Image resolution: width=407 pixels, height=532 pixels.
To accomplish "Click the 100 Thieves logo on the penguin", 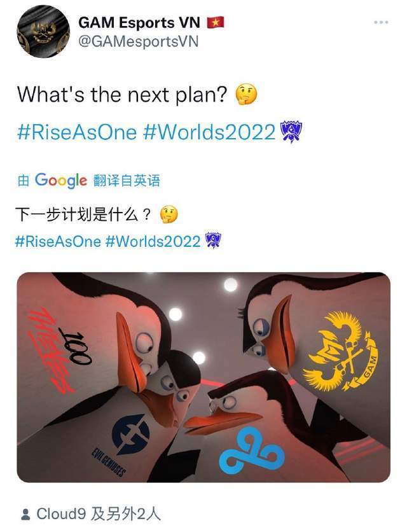I will (x=59, y=351).
